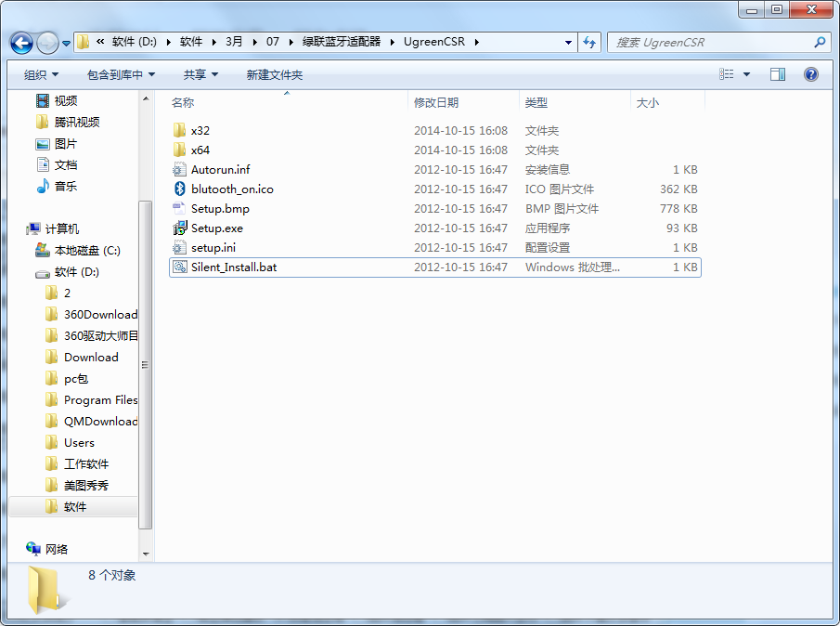
Task: Select the Silent_Install.bat file
Action: click(234, 267)
